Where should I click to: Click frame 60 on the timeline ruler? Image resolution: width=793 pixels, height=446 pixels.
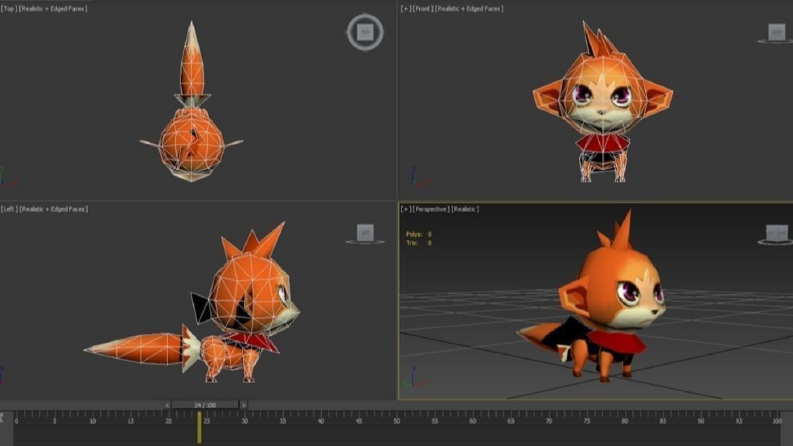point(472,421)
